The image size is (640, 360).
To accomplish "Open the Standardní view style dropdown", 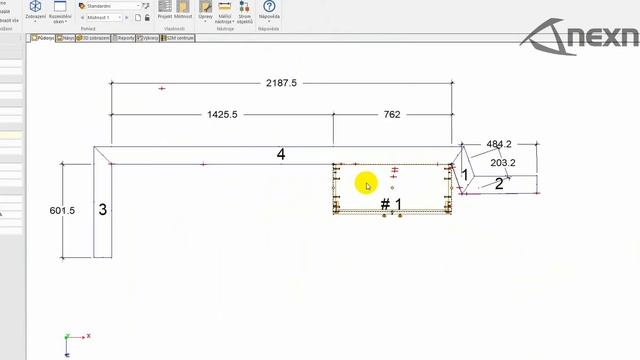I will click(x=110, y=6).
